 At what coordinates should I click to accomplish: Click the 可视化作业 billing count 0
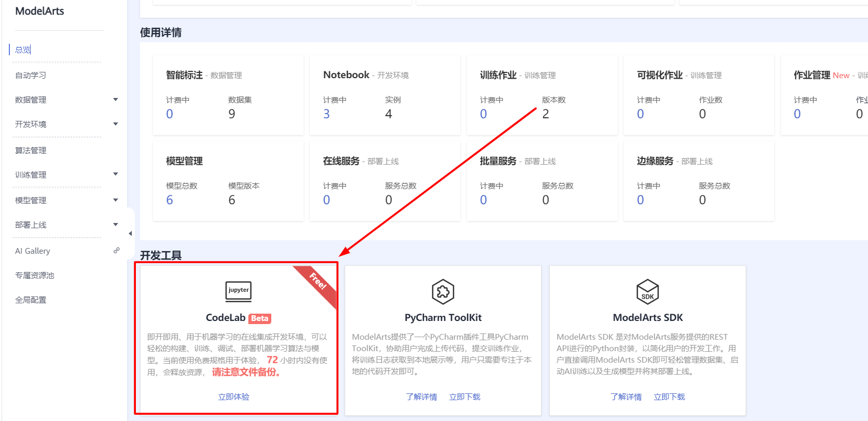point(640,114)
